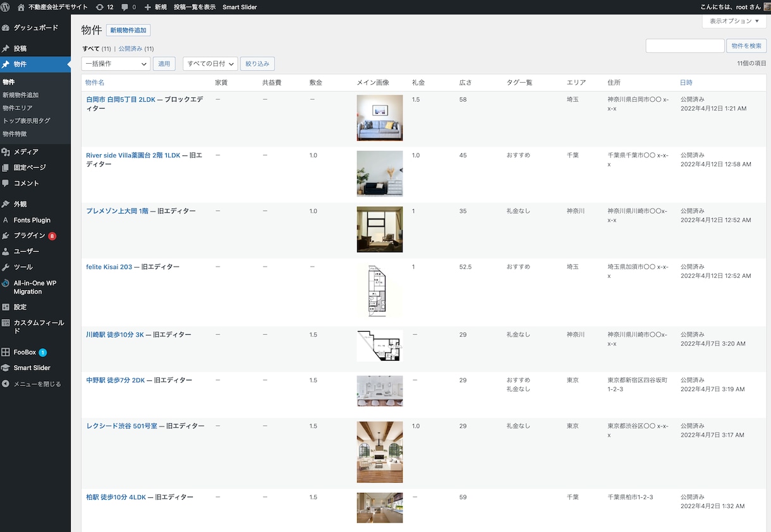This screenshot has width=771, height=532.
Task: Open the 一括操作 bulk actions dropdown
Action: [116, 64]
